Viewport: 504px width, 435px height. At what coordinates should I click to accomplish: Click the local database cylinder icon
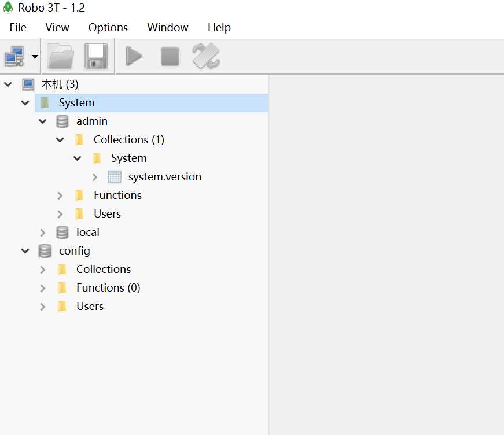coord(62,233)
